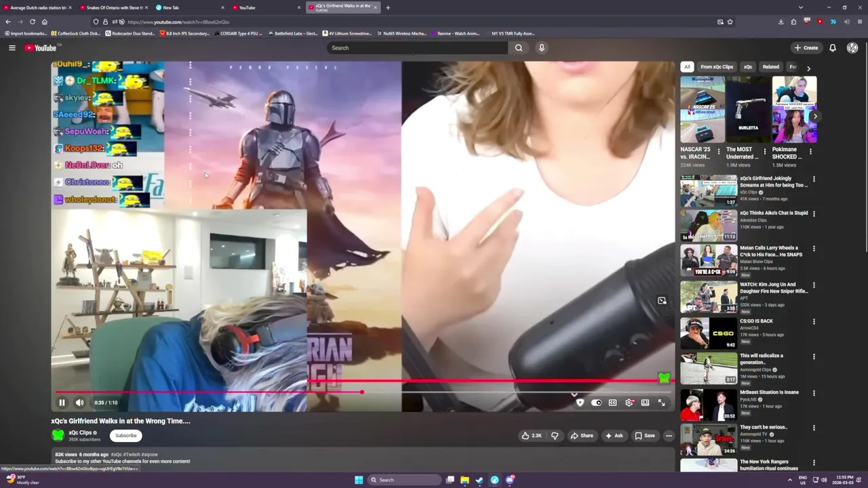Screen dimensions: 868x488
Task: Open the browser downloads icon
Action: click(781, 22)
